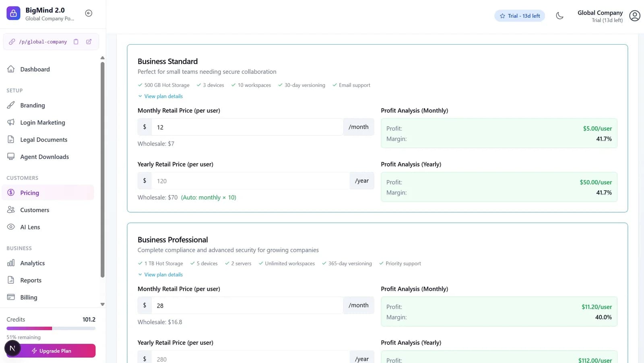The image size is (644, 363).
Task: Click the Billing card icon
Action: click(x=11, y=297)
